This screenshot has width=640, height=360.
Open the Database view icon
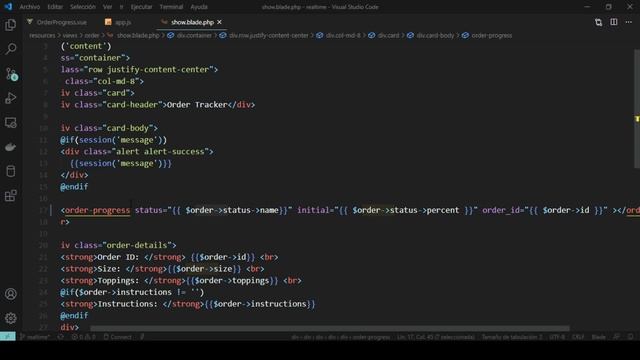coord(11,171)
